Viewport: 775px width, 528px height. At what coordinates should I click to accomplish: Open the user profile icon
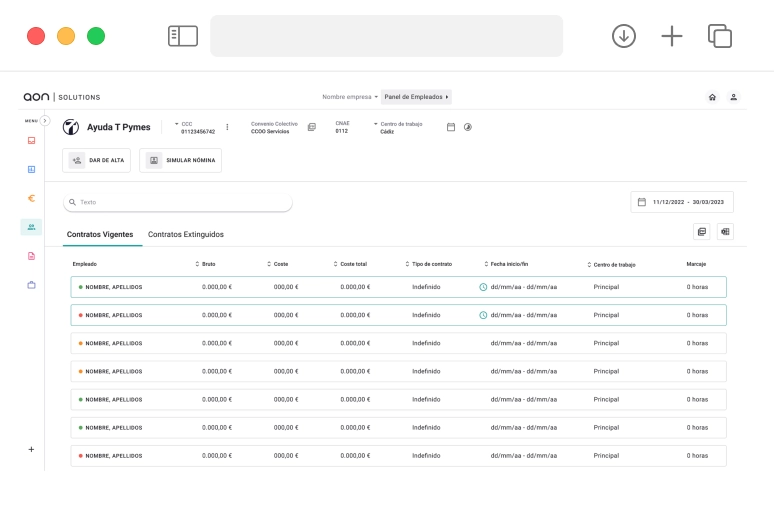(733, 97)
